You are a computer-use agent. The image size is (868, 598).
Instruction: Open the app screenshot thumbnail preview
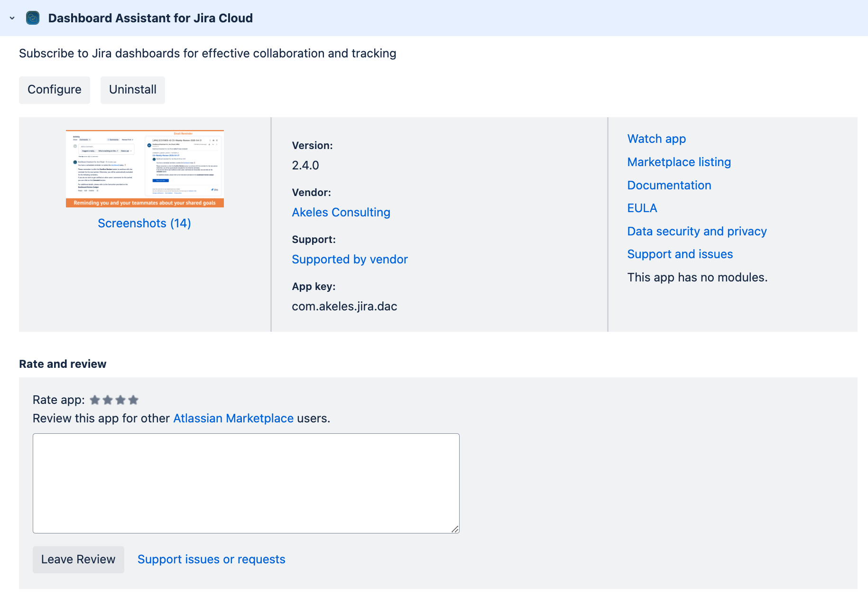144,168
